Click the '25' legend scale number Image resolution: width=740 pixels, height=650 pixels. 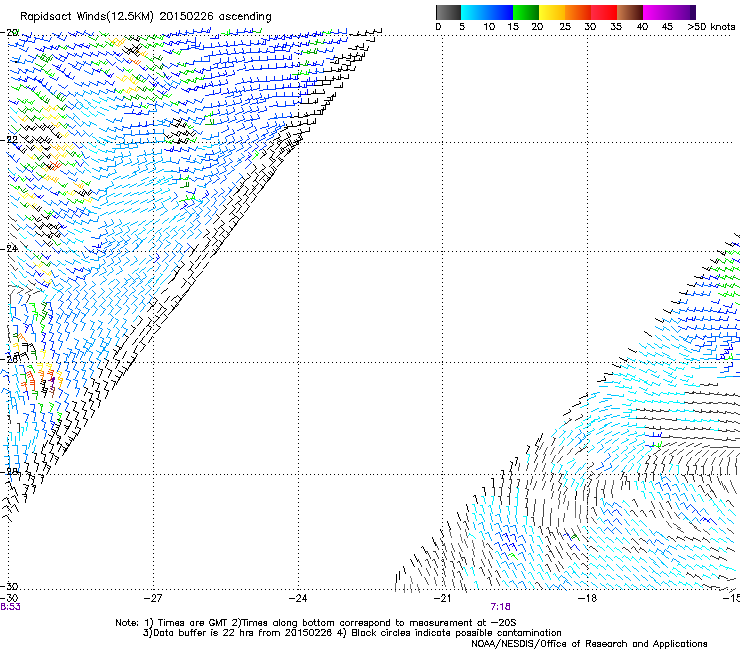[x=565, y=27]
